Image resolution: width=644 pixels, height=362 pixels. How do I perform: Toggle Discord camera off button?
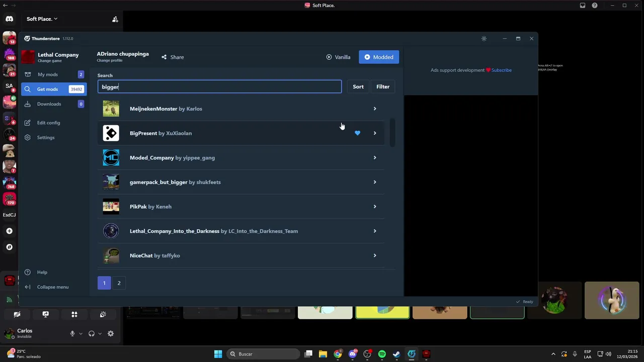(x=17, y=314)
